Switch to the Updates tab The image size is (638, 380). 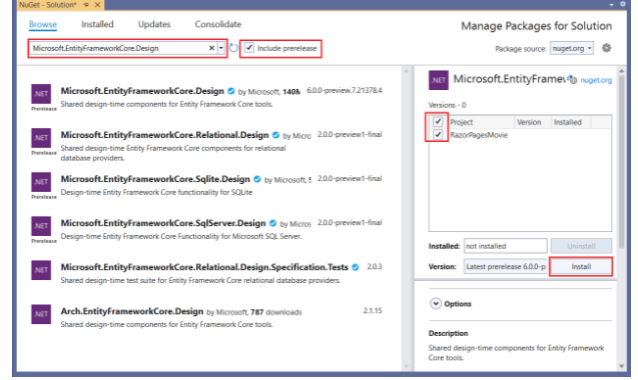point(154,24)
